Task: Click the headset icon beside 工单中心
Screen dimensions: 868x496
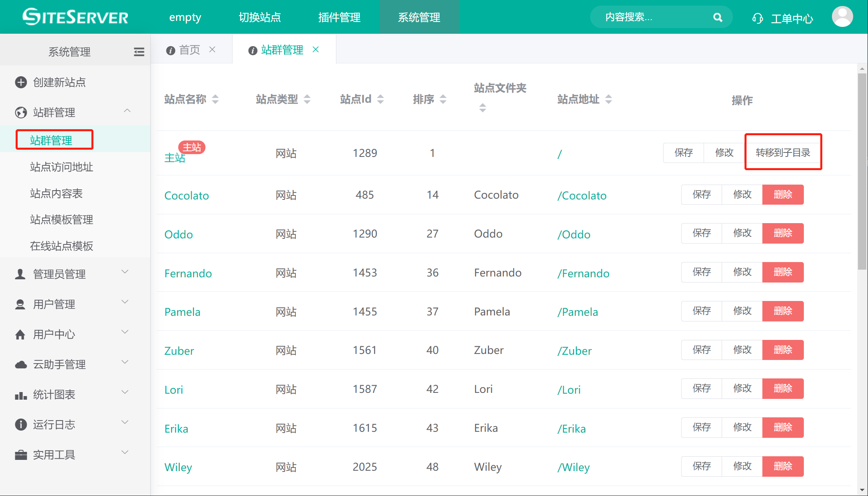Action: coord(757,18)
